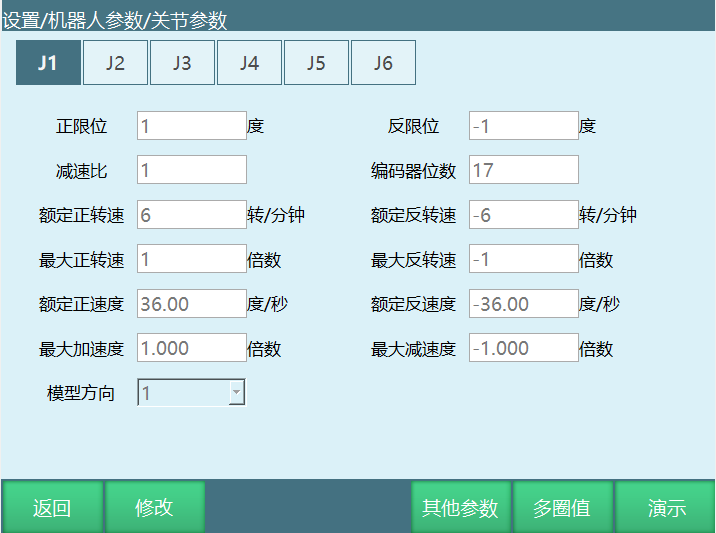
Task: Click the 修改 button
Action: coord(155,508)
